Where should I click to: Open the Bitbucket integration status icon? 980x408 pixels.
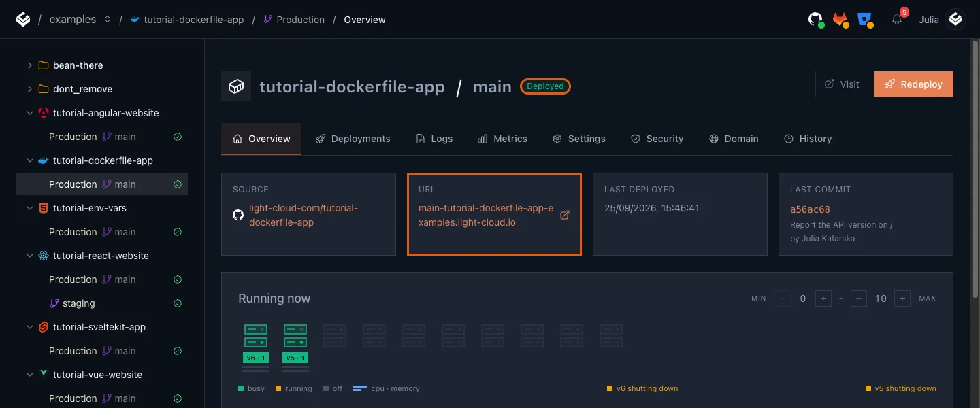pos(866,20)
